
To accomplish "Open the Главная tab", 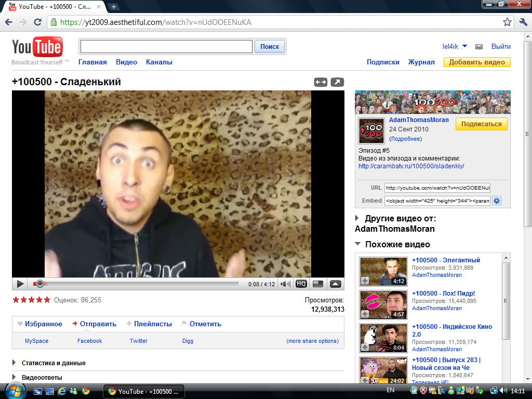I will 92,62.
